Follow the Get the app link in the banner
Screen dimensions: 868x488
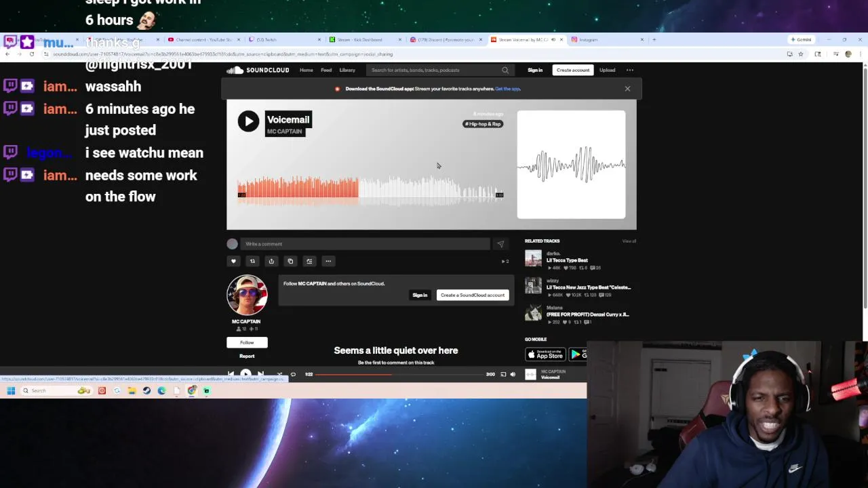[x=508, y=89]
